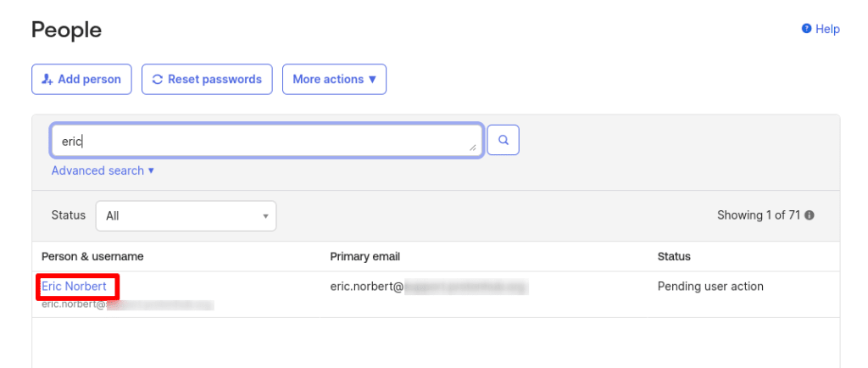The height and width of the screenshot is (368, 868).
Task: Click the Person & username column header
Action: coord(92,257)
